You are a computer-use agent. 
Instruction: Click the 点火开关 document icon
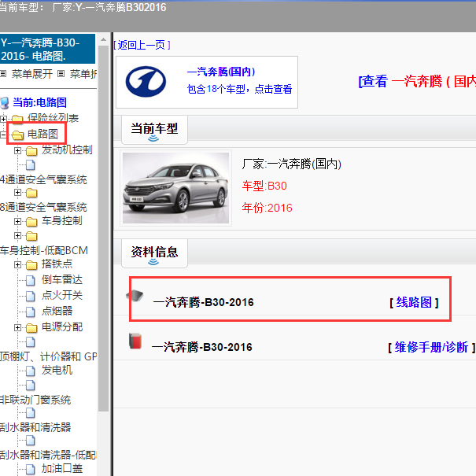pyautogui.click(x=31, y=296)
